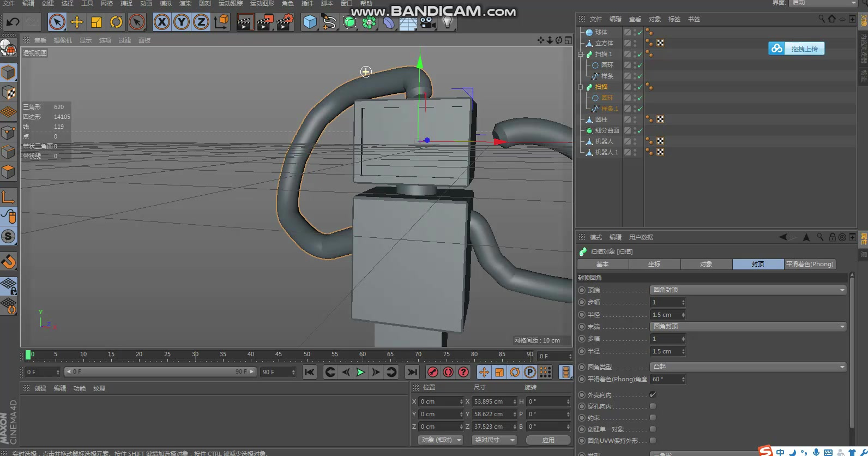Screen dimensions: 868x456
Task: Uncheck the 外壳向内 checkbox
Action: click(653, 394)
